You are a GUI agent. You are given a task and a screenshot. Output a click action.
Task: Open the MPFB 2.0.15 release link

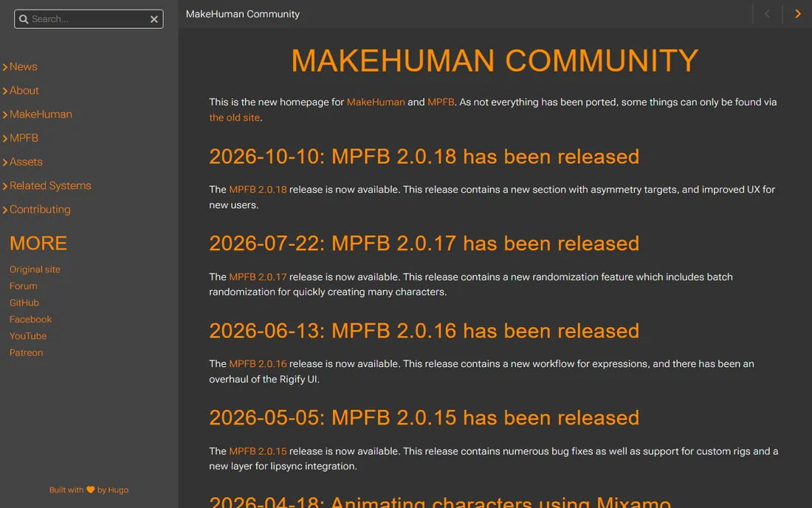coord(258,452)
